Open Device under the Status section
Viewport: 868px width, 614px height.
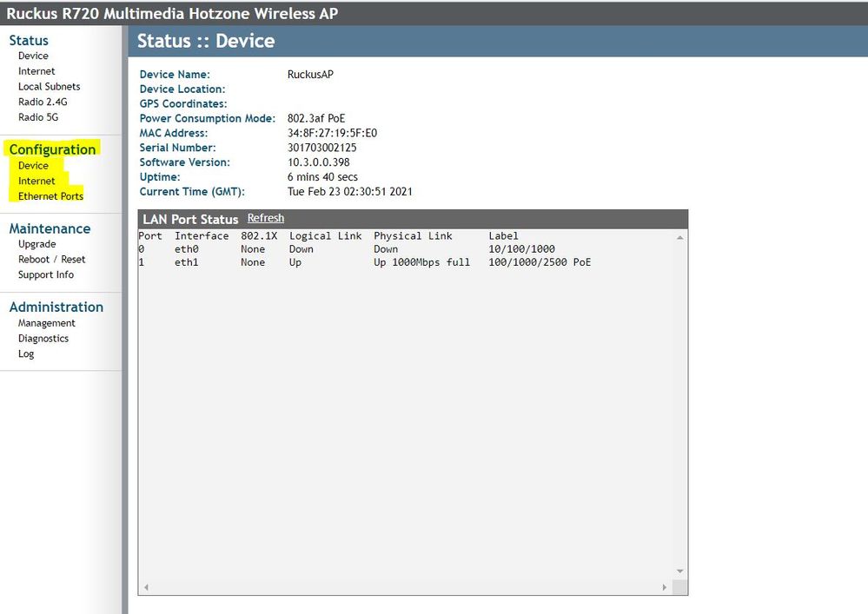click(x=33, y=56)
